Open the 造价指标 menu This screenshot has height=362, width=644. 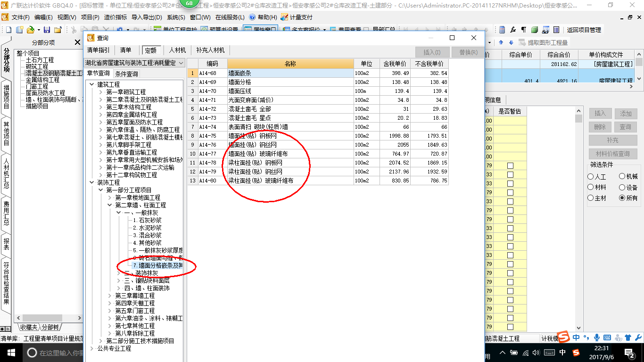tap(116, 17)
